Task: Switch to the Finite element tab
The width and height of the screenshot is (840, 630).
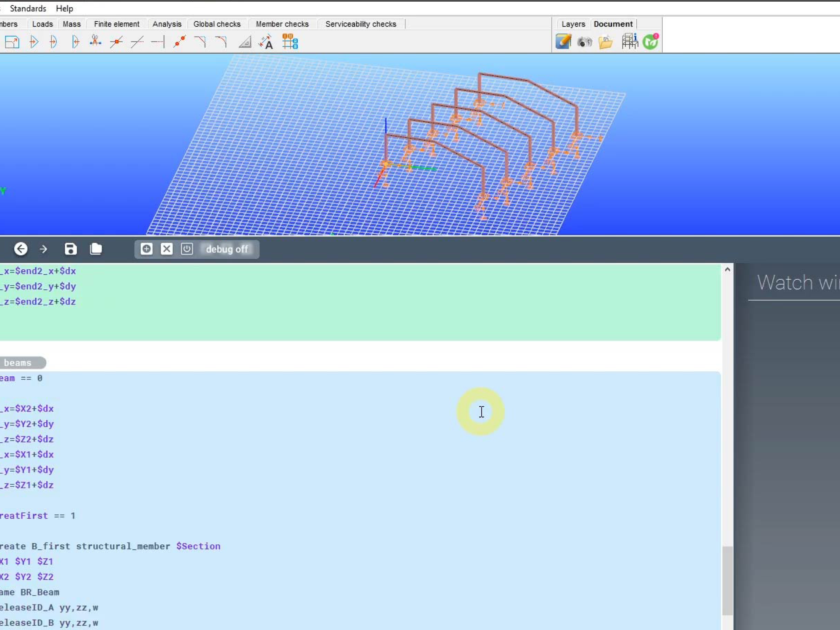Action: tap(117, 24)
